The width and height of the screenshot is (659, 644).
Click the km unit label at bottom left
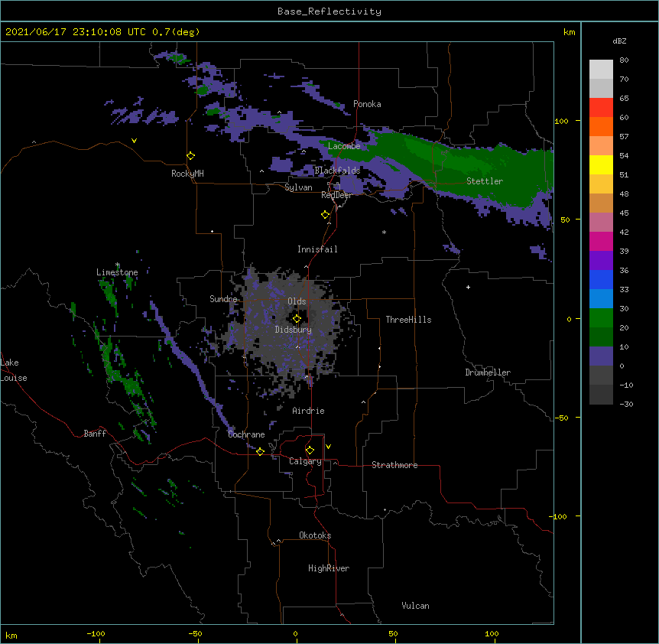coord(11,635)
